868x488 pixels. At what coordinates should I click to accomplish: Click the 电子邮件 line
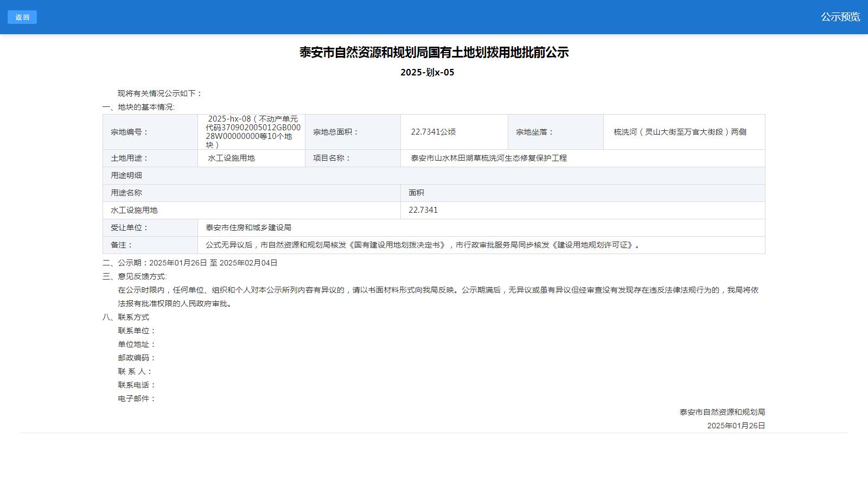tap(137, 398)
